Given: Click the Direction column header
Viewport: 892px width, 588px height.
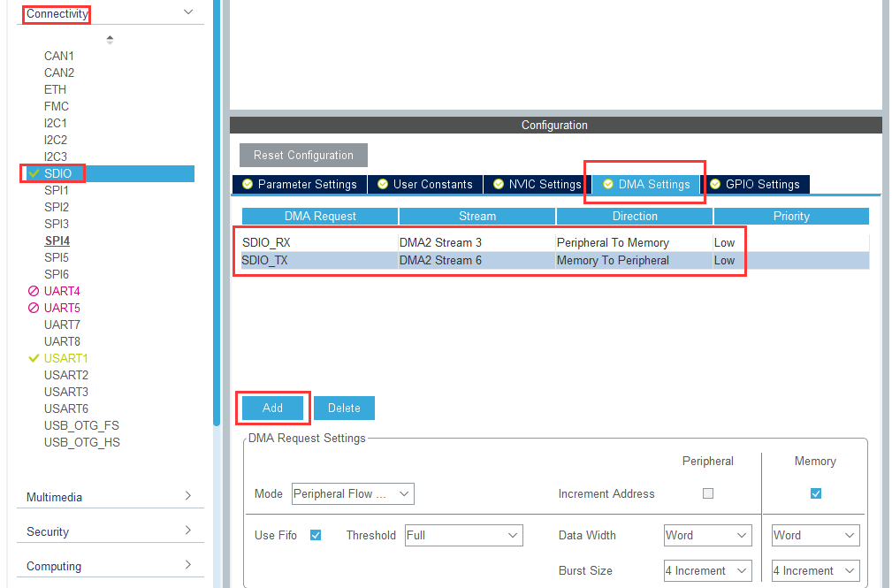Looking at the screenshot, I should (x=635, y=217).
